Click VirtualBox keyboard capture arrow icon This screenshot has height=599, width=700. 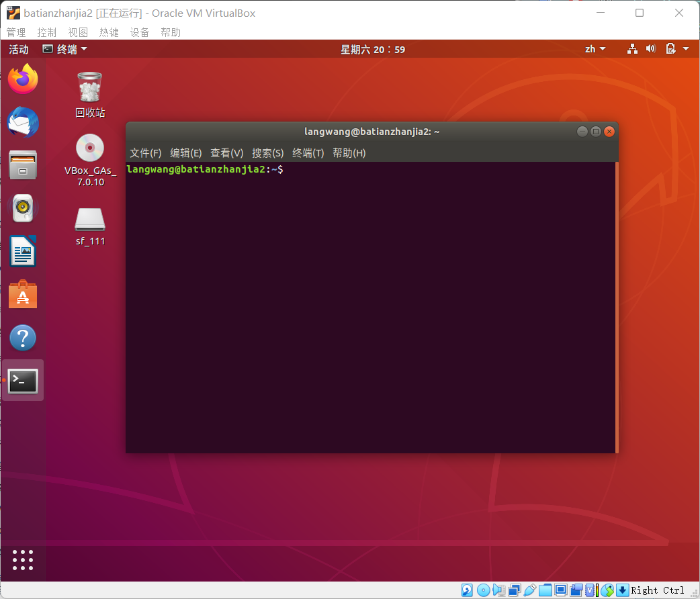click(622, 590)
